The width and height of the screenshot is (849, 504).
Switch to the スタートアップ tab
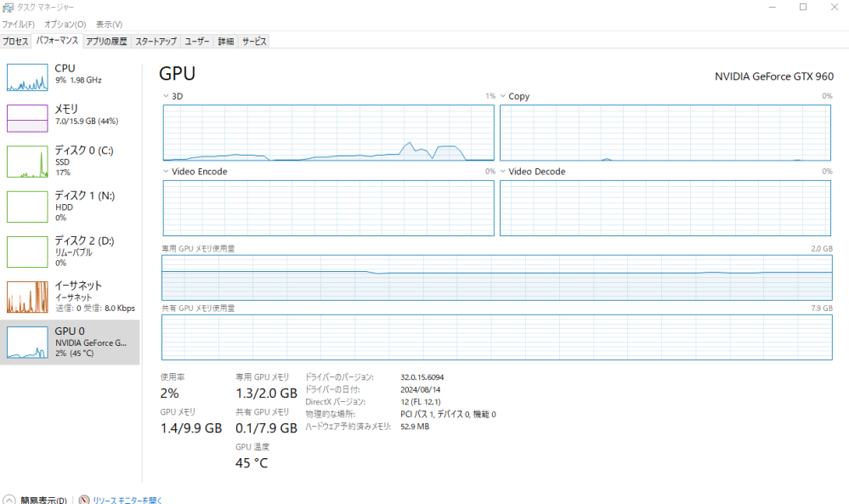point(156,41)
